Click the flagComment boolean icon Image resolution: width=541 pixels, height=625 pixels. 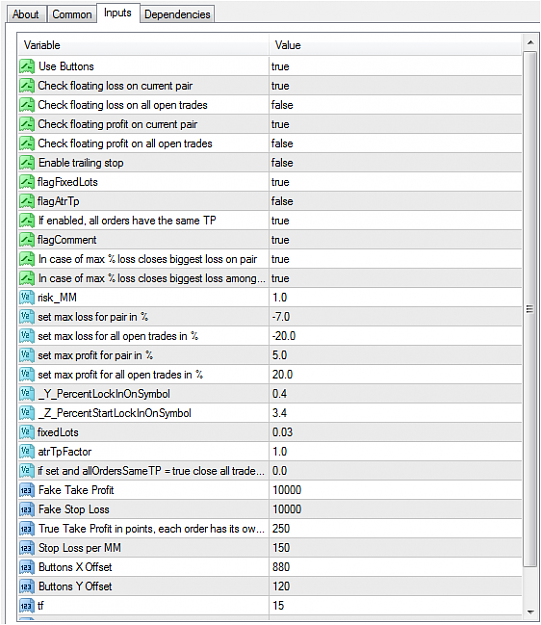[x=27, y=240]
